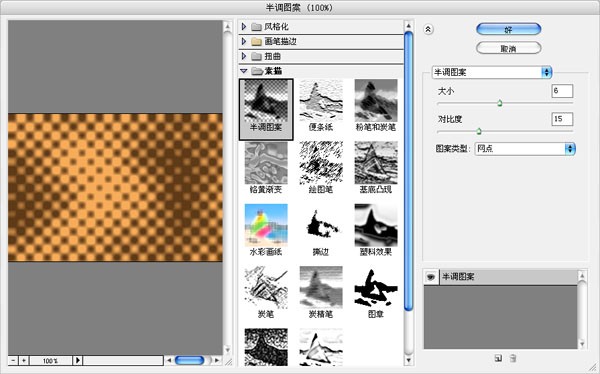Click the zoom out minus button
600x374 pixels.
[x=13, y=360]
